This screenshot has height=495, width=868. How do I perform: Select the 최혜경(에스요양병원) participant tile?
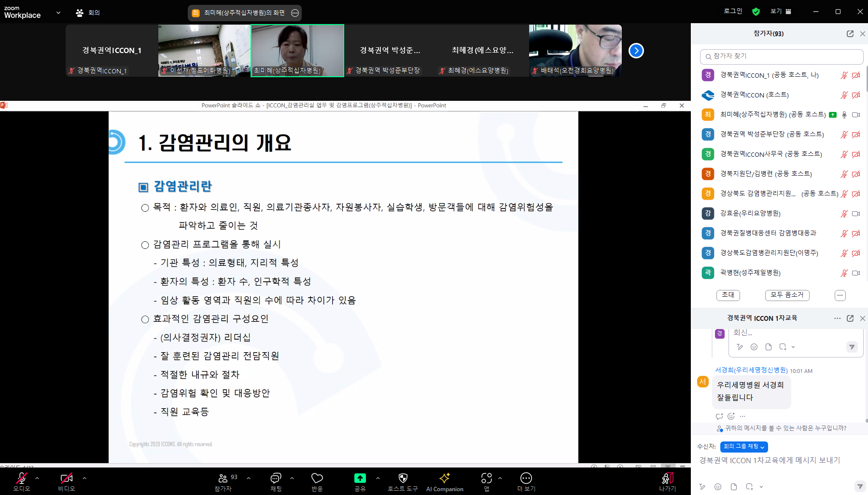point(483,51)
